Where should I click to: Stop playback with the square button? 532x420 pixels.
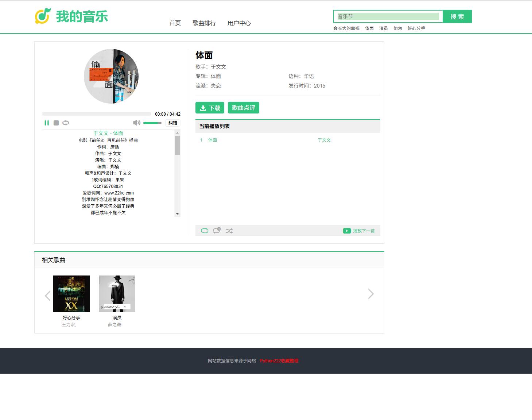(x=56, y=123)
